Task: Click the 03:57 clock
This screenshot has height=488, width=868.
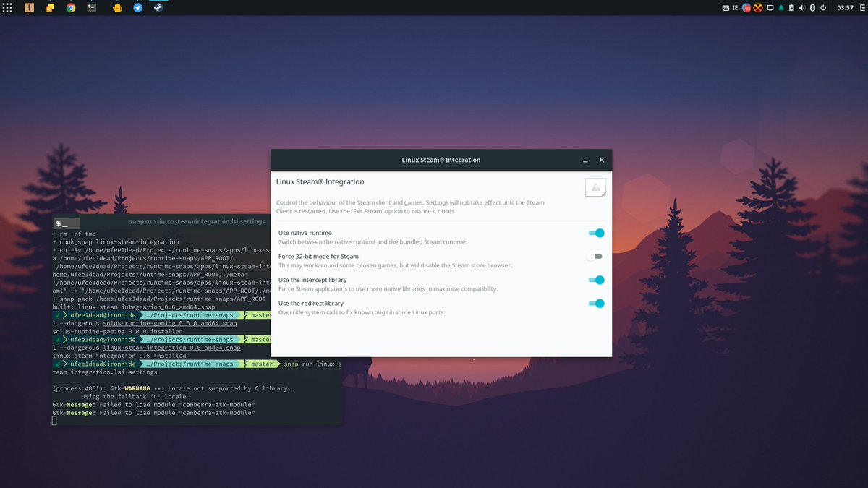Action: click(844, 7)
